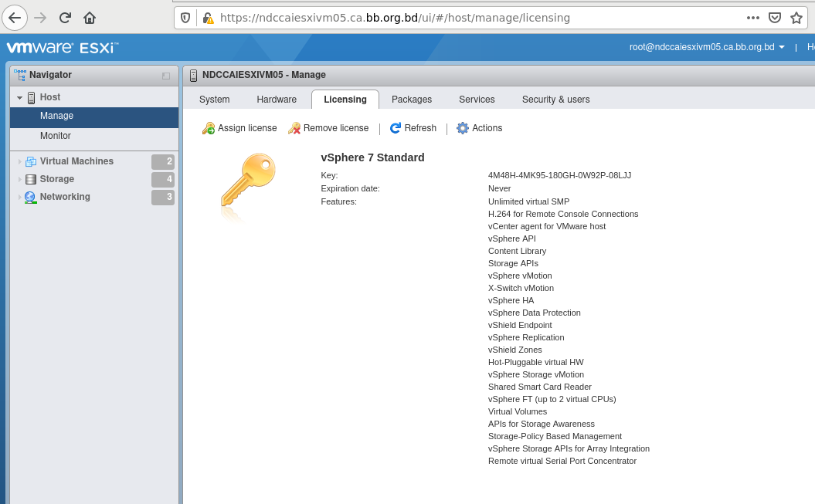Expand the Networking tree node
This screenshot has height=504, width=815.
pos(20,197)
